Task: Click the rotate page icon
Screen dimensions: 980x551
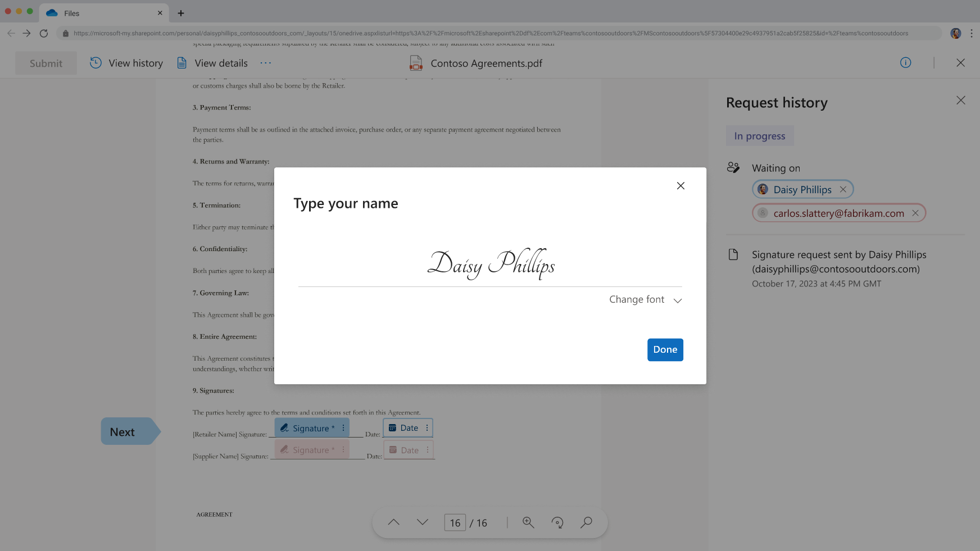Action: pos(557,522)
